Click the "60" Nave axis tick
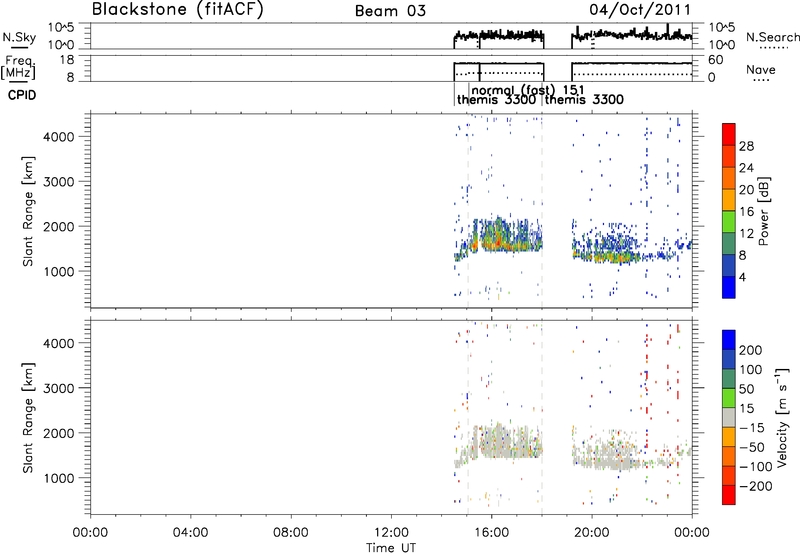The width and height of the screenshot is (800, 554). pyautogui.click(x=715, y=60)
